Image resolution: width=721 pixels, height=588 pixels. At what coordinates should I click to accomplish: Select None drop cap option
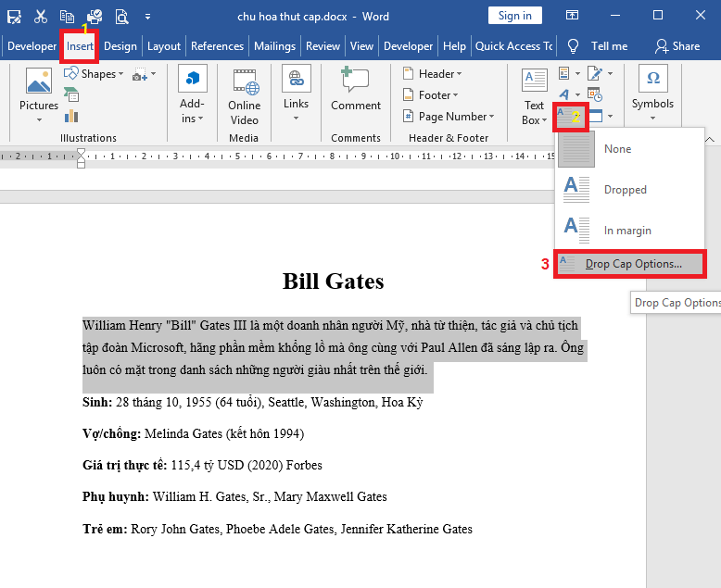629,149
